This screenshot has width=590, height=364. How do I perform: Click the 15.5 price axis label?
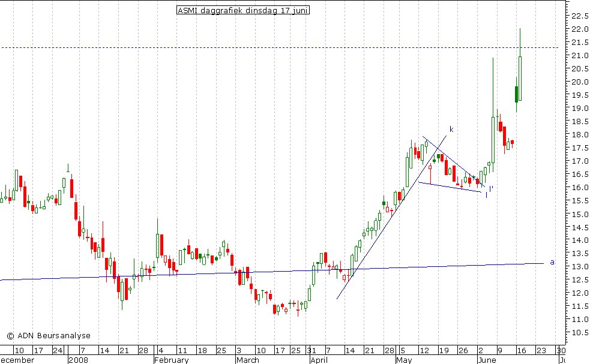coord(580,201)
